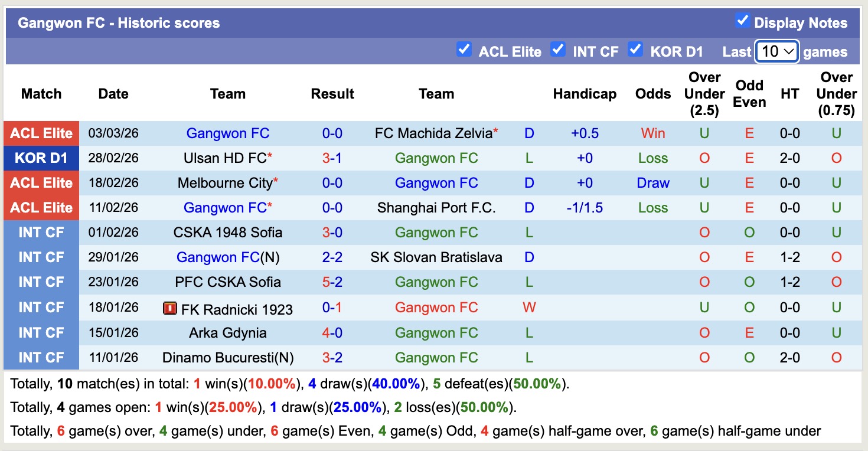868x451 pixels.
Task: Select the ACL Elite badge on the first row
Action: (x=41, y=133)
